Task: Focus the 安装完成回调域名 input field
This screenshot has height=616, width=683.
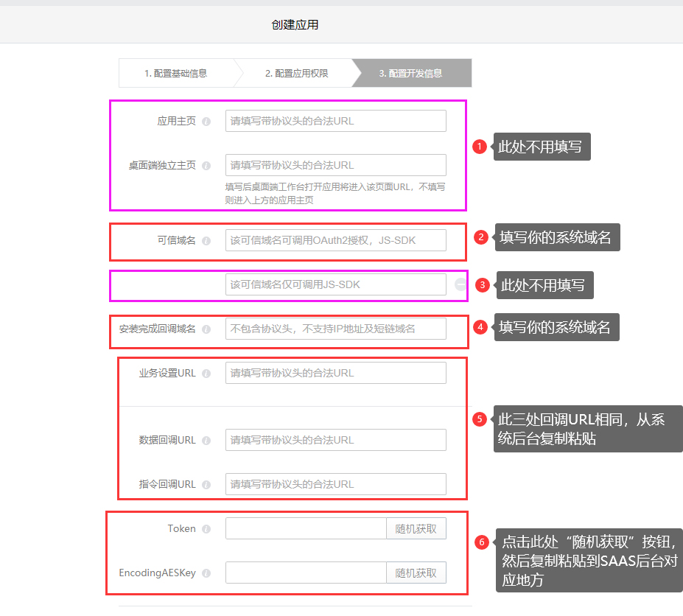Action: [x=336, y=329]
